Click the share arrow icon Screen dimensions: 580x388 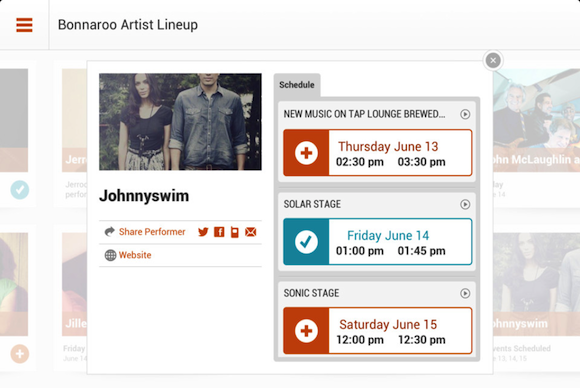pyautogui.click(x=109, y=232)
